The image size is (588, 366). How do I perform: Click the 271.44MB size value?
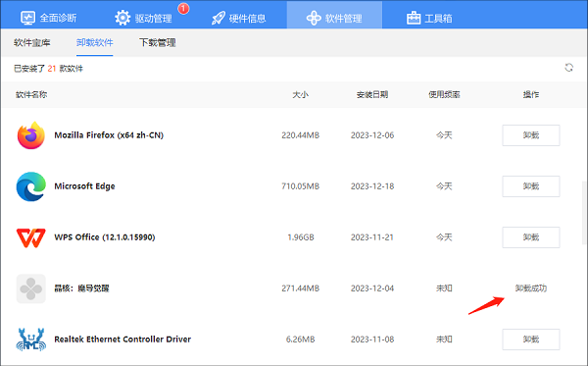tap(301, 288)
